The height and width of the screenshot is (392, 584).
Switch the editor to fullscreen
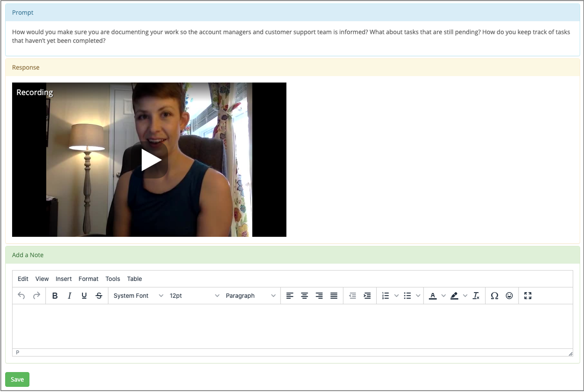tap(528, 296)
